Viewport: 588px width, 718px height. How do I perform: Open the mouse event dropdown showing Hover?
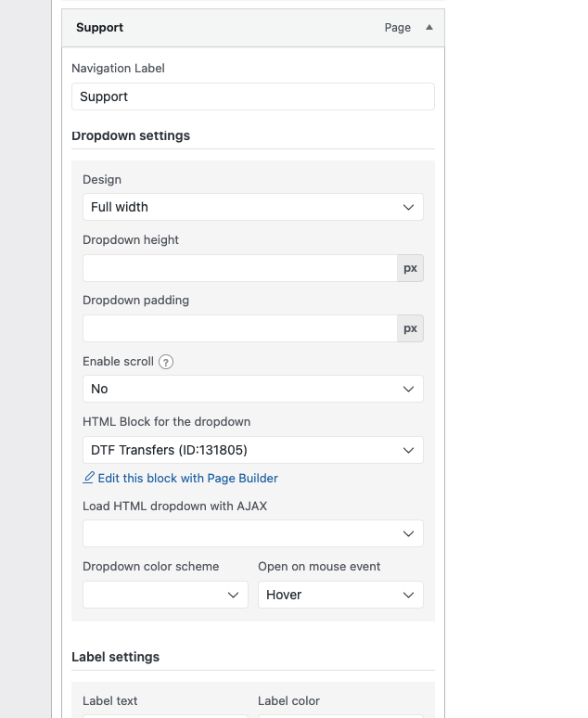(x=340, y=595)
